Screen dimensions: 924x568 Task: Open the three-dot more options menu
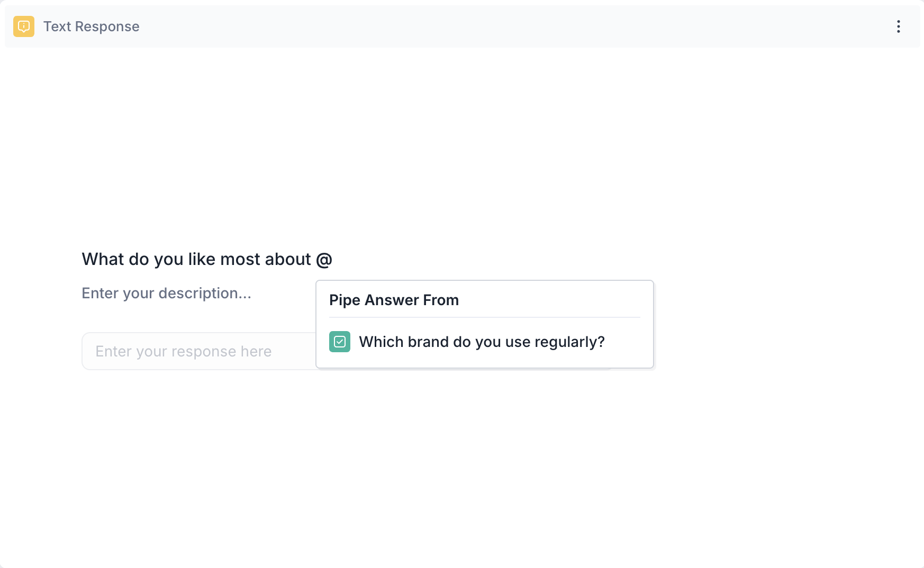898,26
